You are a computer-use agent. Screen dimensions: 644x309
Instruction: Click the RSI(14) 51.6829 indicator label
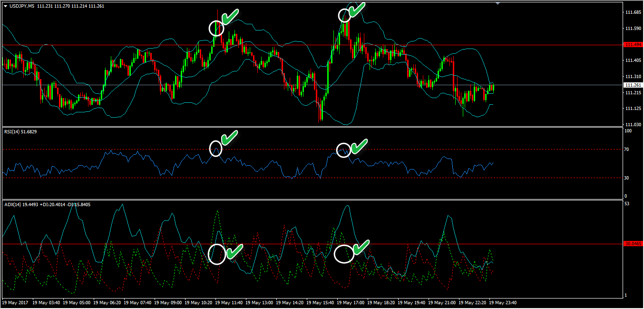pyautogui.click(x=20, y=131)
